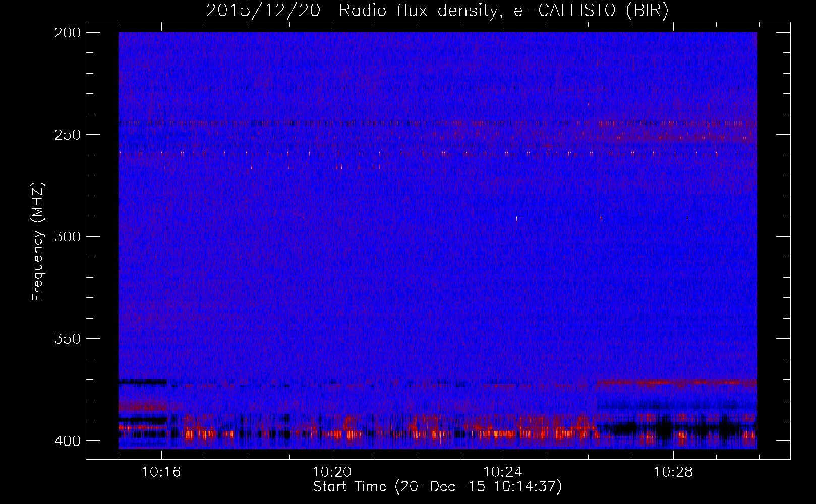The width and height of the screenshot is (816, 504).
Task: Click the '10:16' time axis label
Action: pos(161,472)
